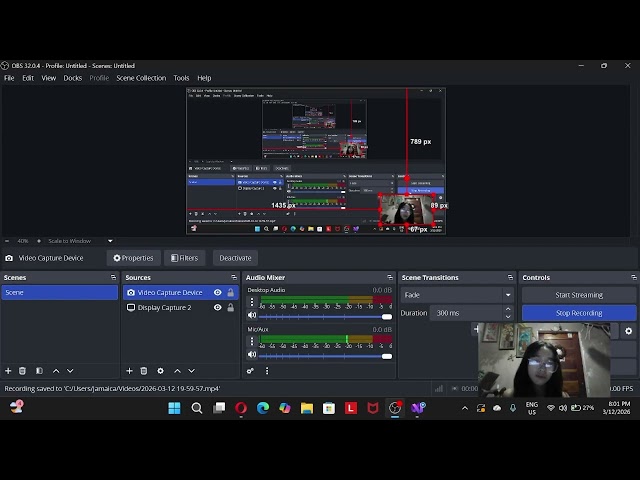Add a new scene

pyautogui.click(x=8, y=371)
